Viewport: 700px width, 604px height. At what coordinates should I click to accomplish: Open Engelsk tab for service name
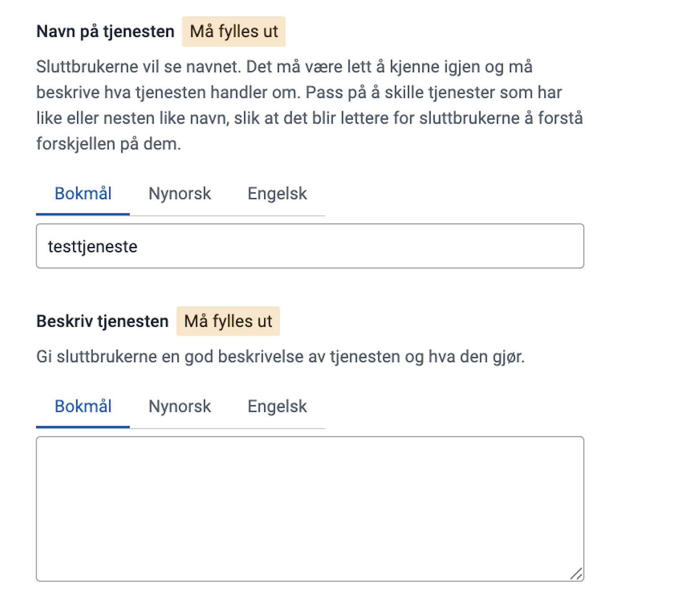(277, 194)
